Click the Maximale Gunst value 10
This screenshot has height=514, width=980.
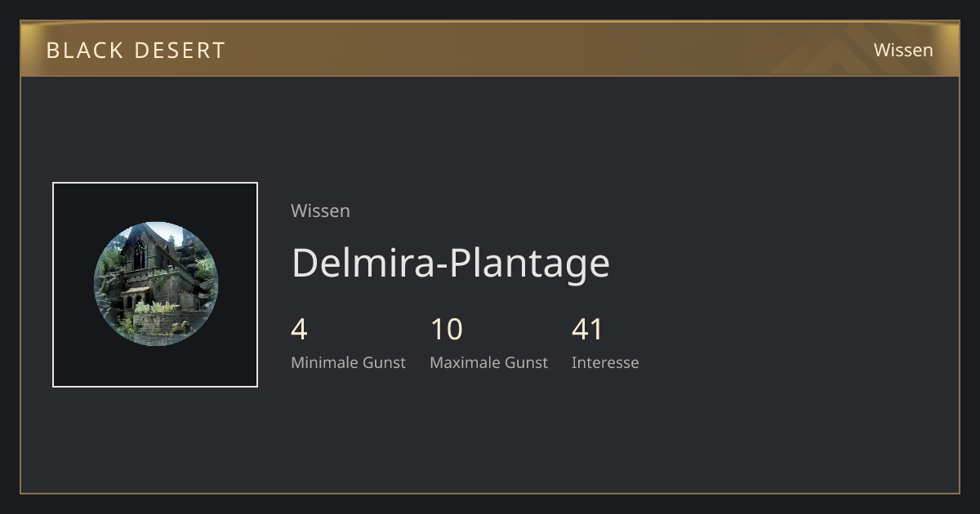click(x=447, y=330)
